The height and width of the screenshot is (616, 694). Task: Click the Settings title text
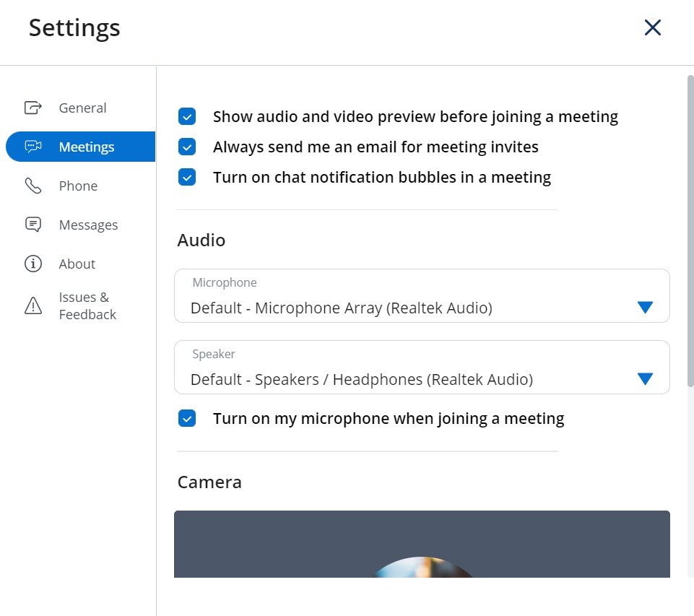click(74, 28)
